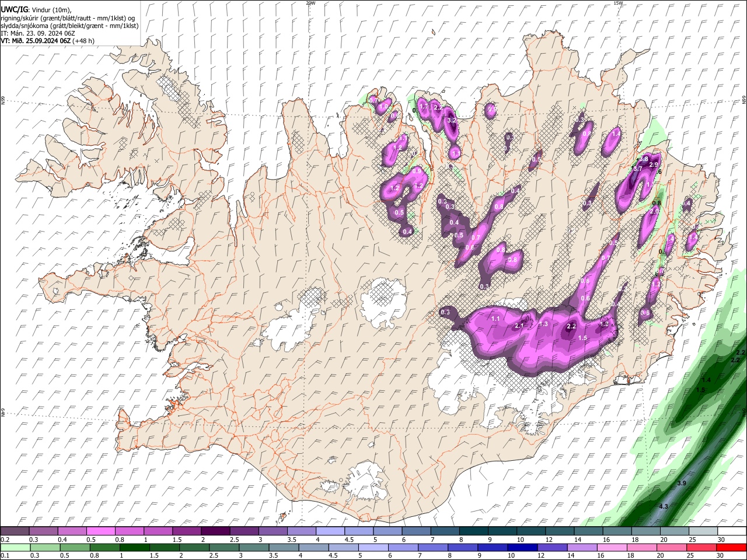
Task: Click the top-row swatch between 4 and 4.5
Action: [330, 531]
